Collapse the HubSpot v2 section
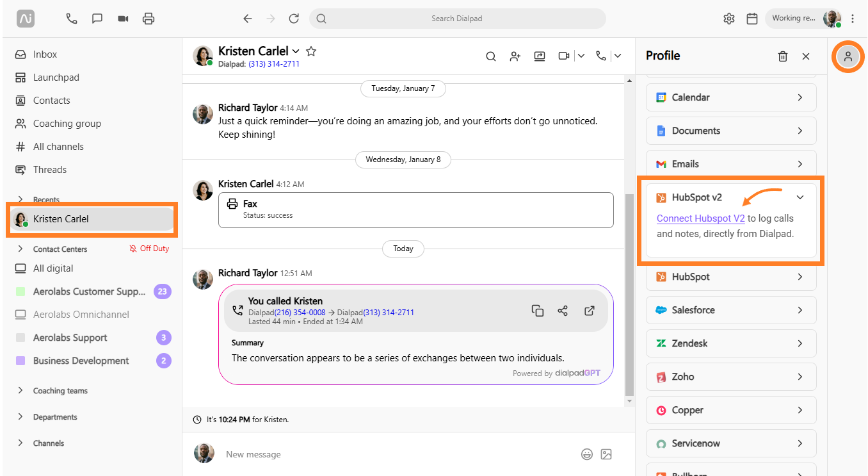Screen dimensions: 868x476 click(800, 197)
